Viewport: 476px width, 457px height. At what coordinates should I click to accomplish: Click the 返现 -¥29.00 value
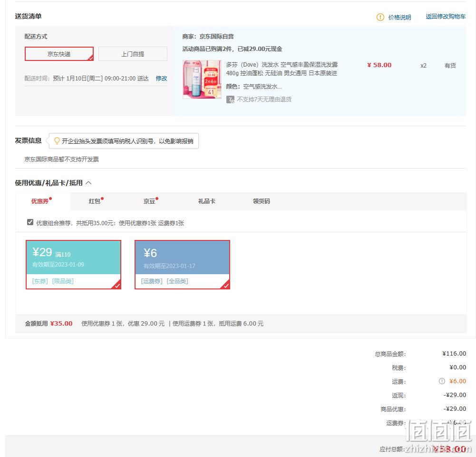455,395
